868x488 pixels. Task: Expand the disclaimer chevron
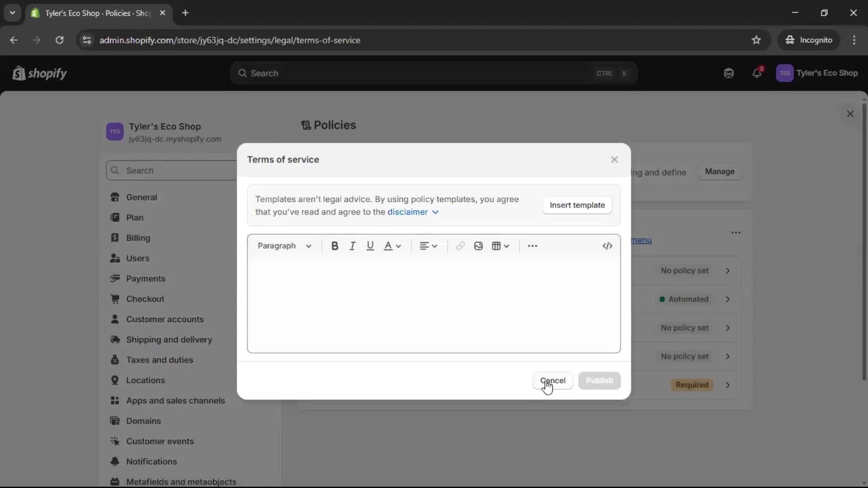435,212
